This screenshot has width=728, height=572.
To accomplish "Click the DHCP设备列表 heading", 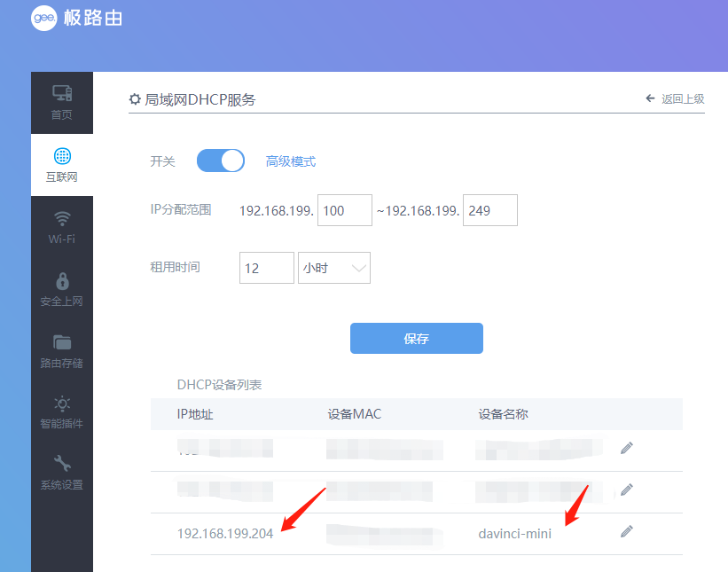I will point(219,385).
